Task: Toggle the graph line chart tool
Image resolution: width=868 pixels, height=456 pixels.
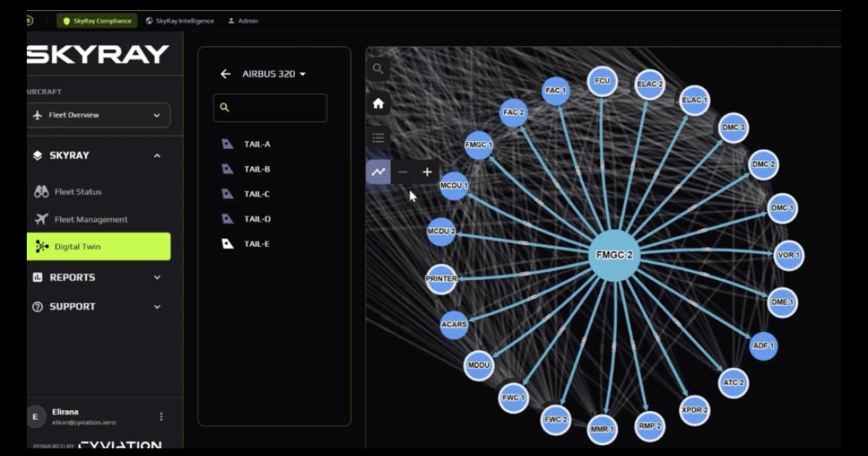Action: click(378, 172)
